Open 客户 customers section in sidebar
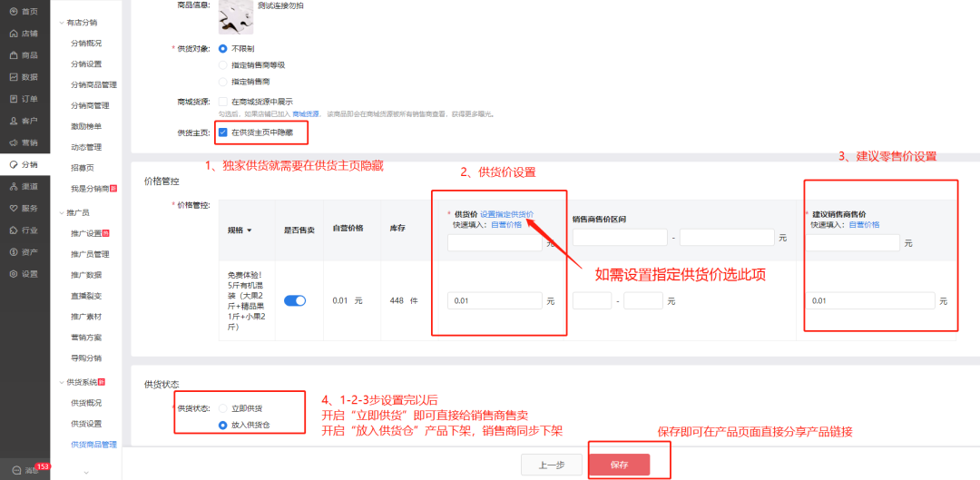 [x=24, y=121]
